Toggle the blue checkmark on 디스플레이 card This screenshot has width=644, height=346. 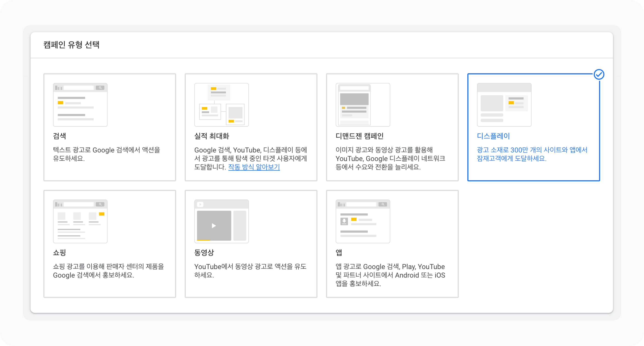coord(599,74)
